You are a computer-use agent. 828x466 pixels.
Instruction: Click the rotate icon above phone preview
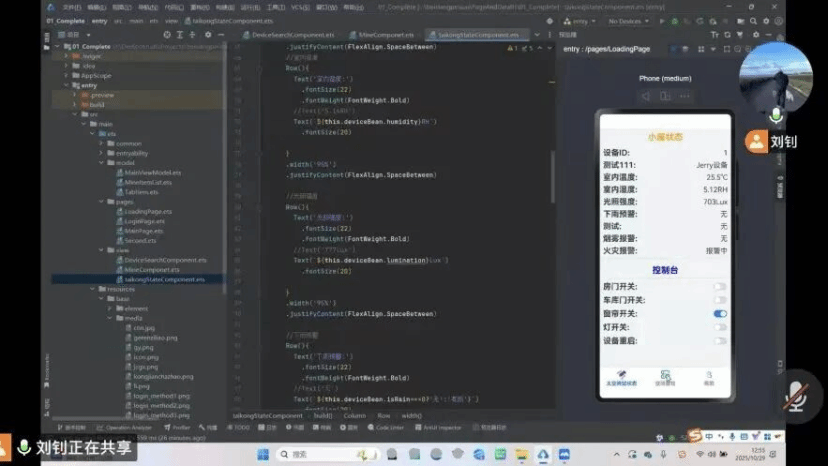664,96
